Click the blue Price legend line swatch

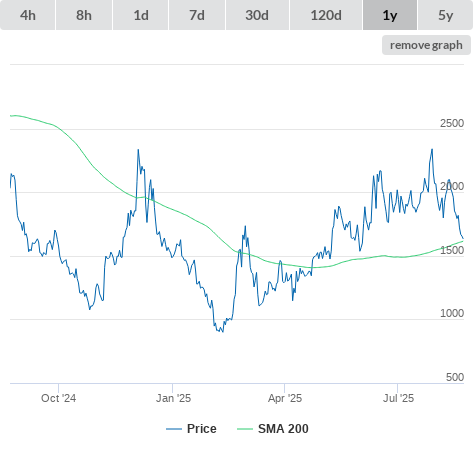[x=174, y=429]
